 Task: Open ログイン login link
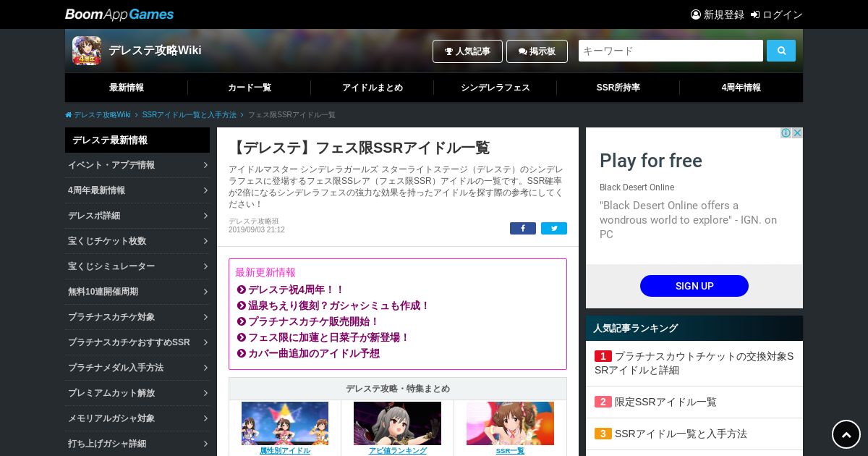pyautogui.click(x=777, y=14)
